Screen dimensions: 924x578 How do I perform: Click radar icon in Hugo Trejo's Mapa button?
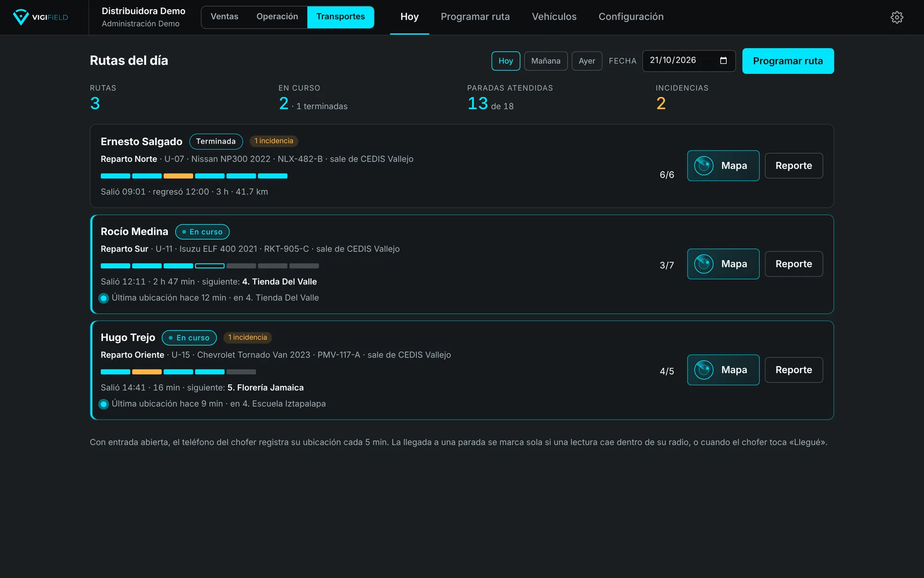(x=704, y=370)
